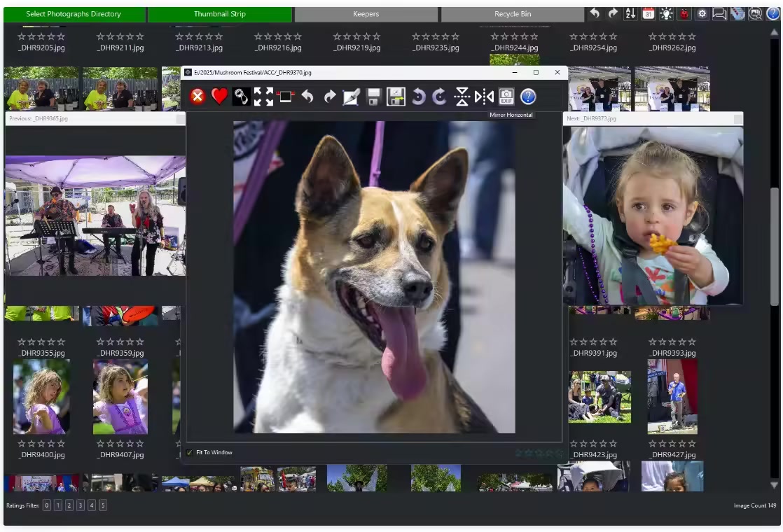The height and width of the screenshot is (532, 783).
Task: Click the vertical scrollbar on thumbnail grid
Action: tap(774, 245)
